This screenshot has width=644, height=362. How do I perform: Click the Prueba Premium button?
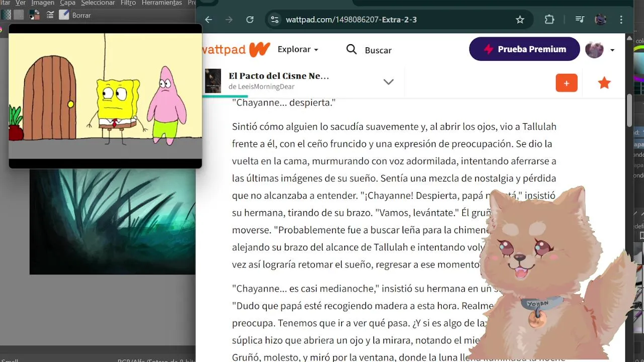[524, 49]
